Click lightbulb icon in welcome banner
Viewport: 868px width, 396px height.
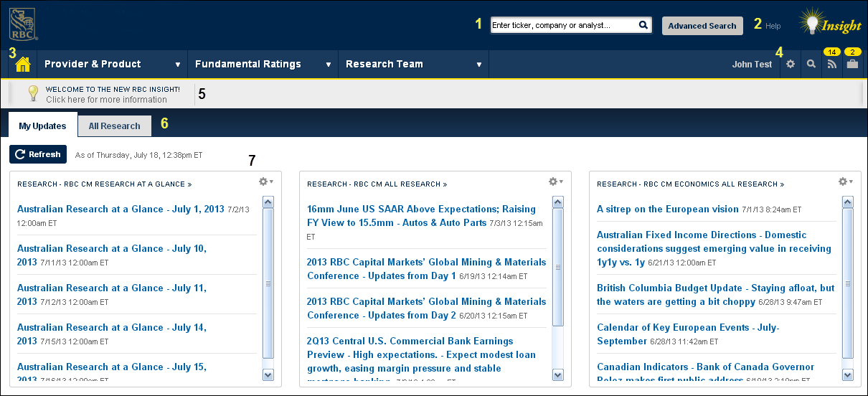coord(32,93)
